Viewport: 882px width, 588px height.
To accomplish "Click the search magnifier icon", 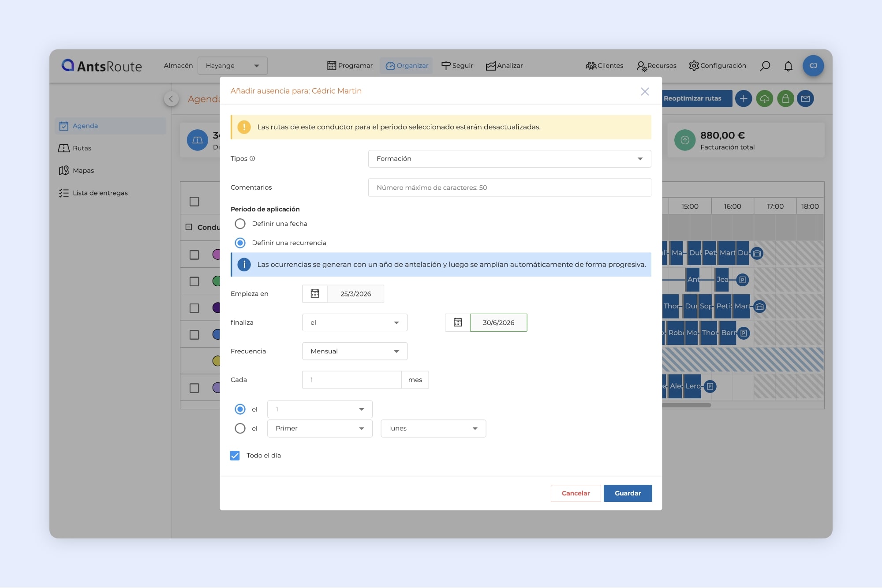I will coord(765,66).
